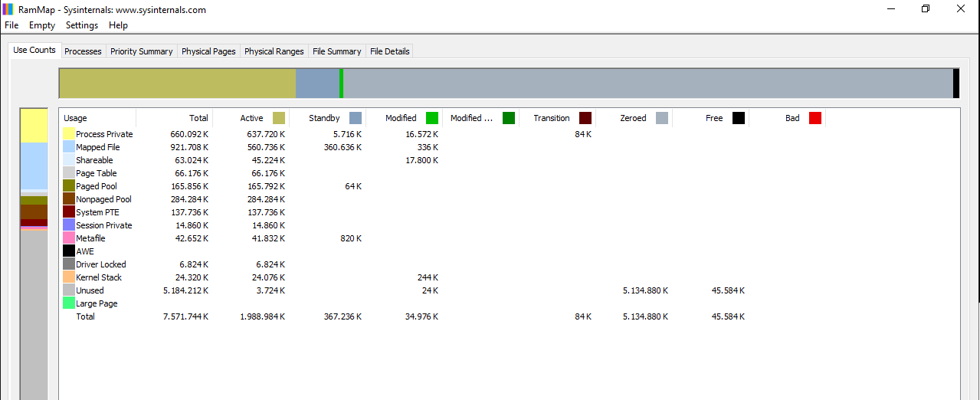Click the Nonpaged Pool brown swatch
Viewport: 980px width, 400px height.
(68, 199)
